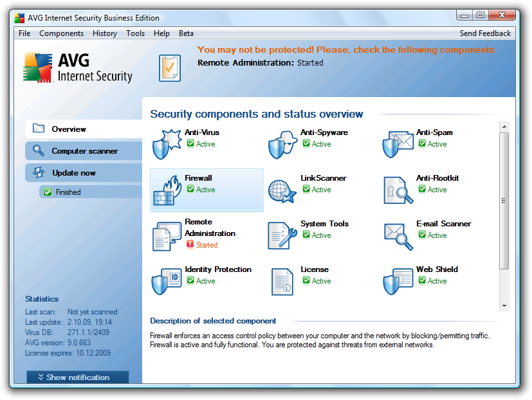Click the green check under Web Shield
Viewport: 532px width, 400px height.
point(422,280)
